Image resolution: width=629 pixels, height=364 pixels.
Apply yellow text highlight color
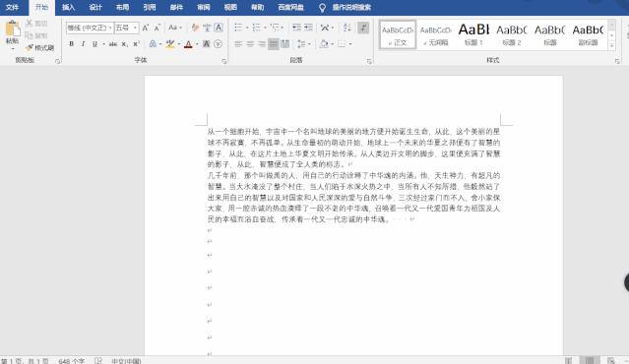click(170, 43)
